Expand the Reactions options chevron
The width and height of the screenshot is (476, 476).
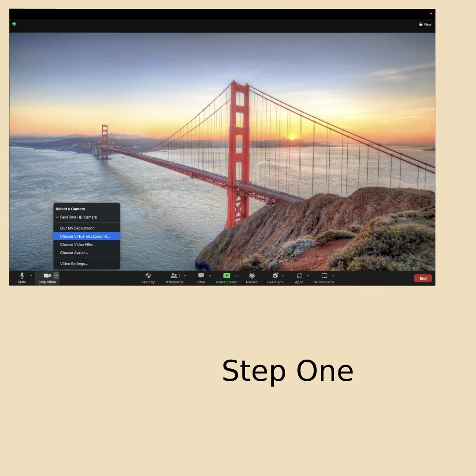pyautogui.click(x=283, y=275)
